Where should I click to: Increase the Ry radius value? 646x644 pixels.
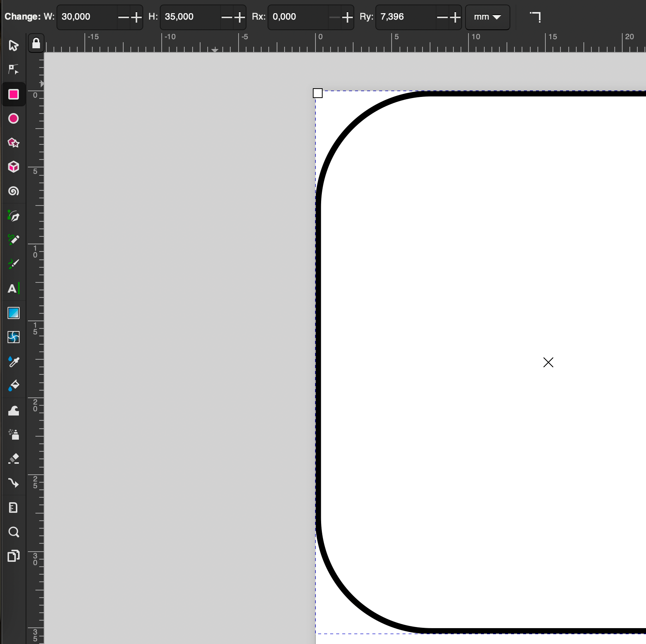455,17
